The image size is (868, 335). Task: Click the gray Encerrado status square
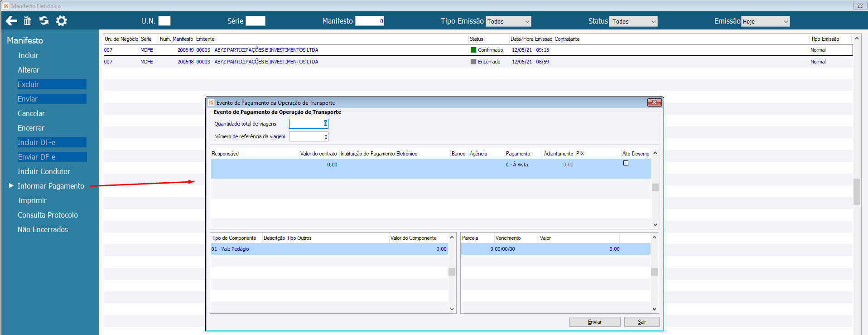point(473,62)
